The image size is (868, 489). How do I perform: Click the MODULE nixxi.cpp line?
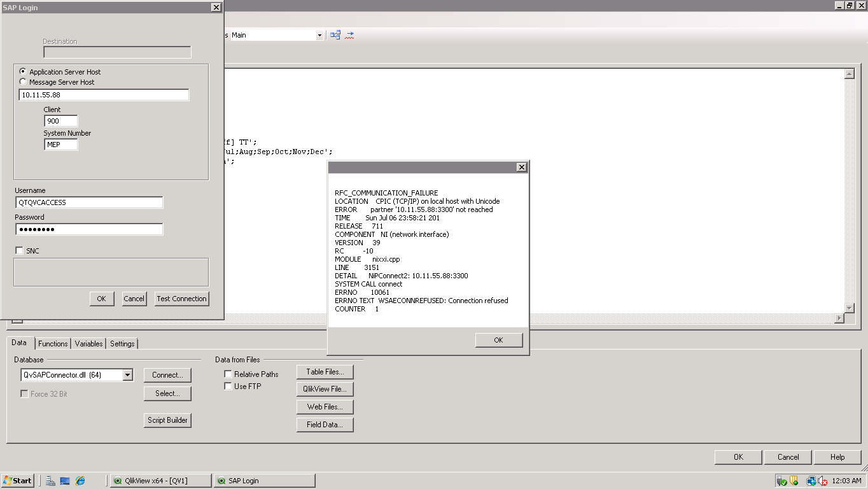click(367, 259)
